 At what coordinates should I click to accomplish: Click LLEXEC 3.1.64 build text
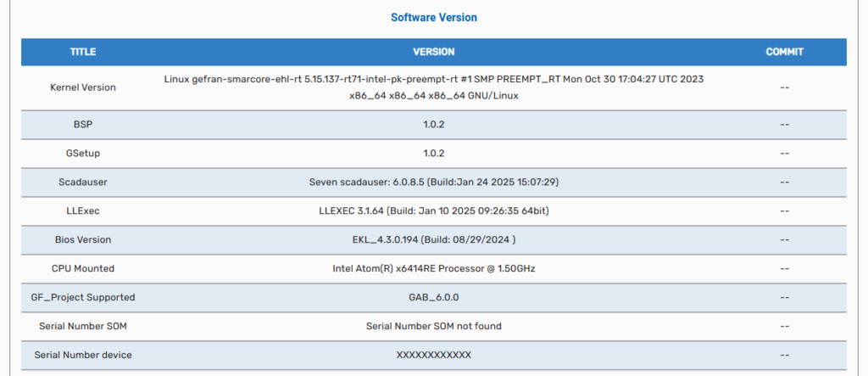tap(433, 210)
